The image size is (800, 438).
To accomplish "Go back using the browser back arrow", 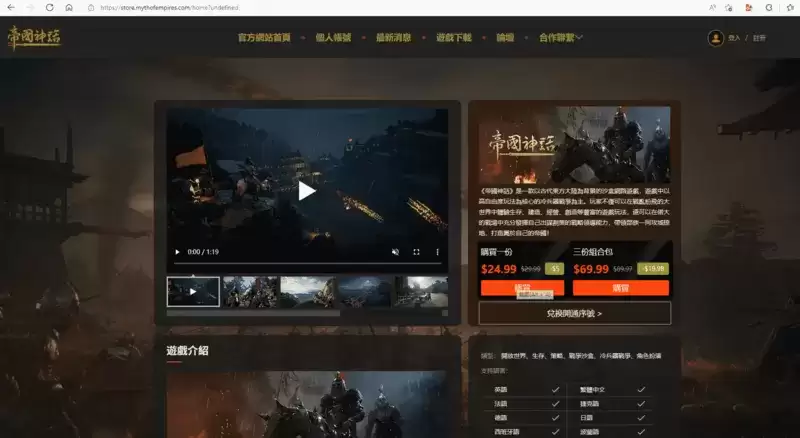I will (11, 7).
